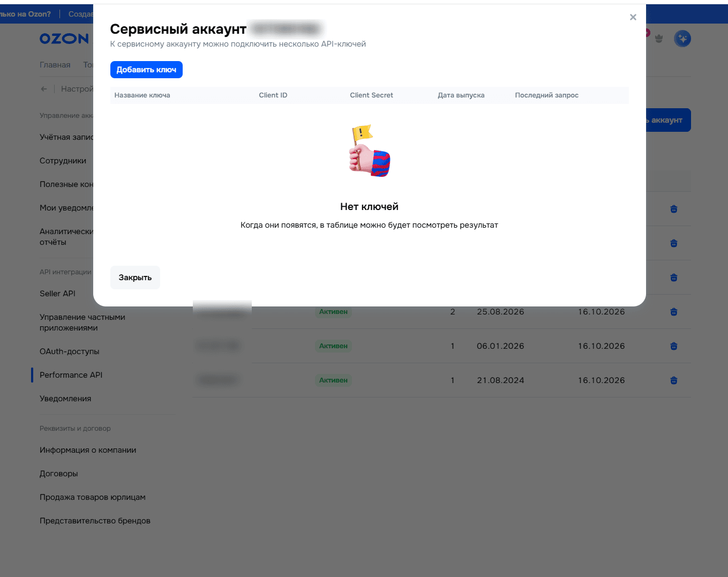Delete the account row dated 06.01.2026
Viewport: 728px width, 577px height.
[x=674, y=346]
